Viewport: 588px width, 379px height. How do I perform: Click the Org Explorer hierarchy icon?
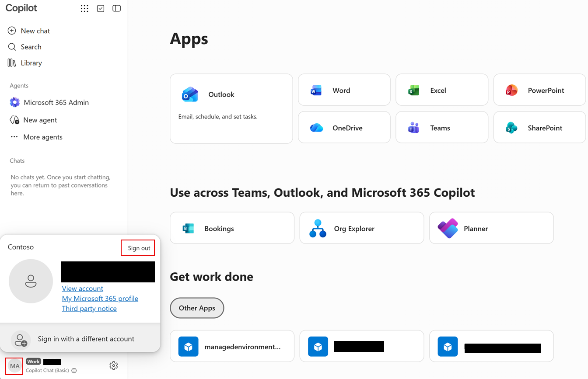click(x=318, y=228)
